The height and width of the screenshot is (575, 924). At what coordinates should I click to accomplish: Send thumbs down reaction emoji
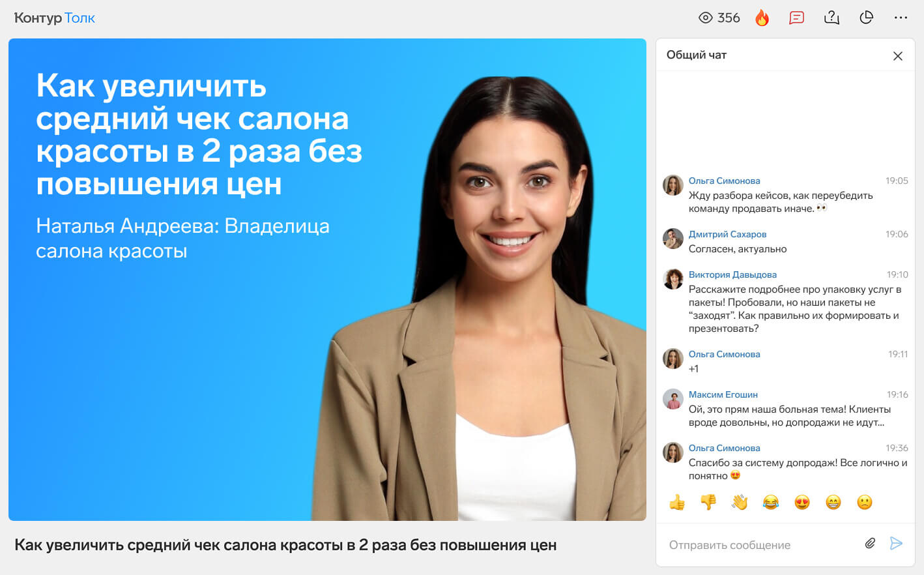click(x=708, y=502)
